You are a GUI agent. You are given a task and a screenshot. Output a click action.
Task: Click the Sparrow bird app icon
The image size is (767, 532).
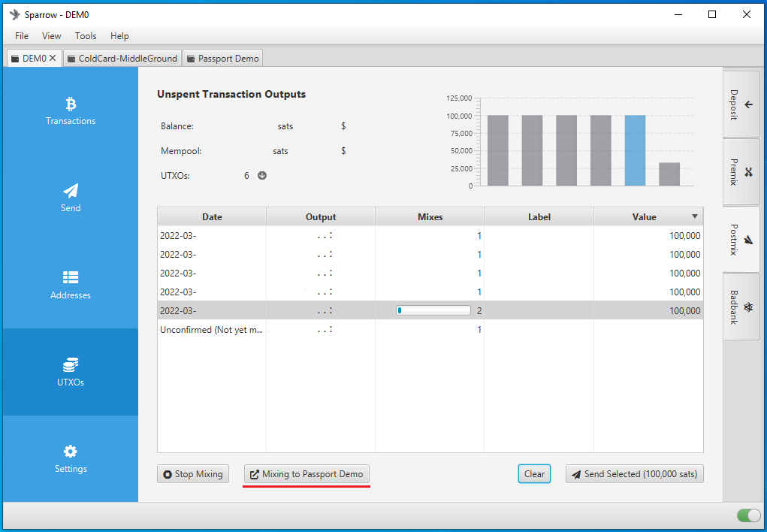click(15, 15)
